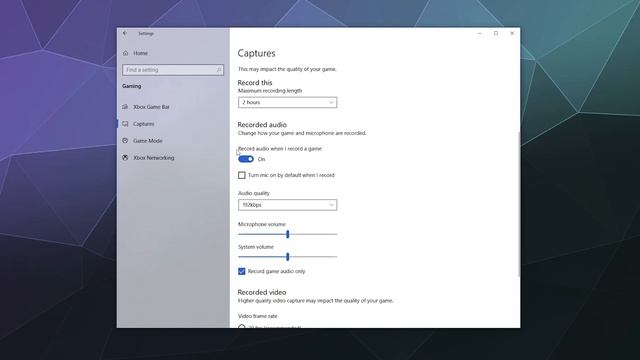Click the Game Mode icon

coord(125,141)
